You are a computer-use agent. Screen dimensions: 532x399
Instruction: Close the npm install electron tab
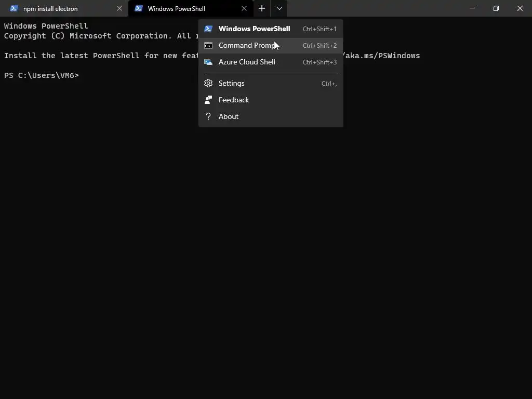(x=119, y=8)
